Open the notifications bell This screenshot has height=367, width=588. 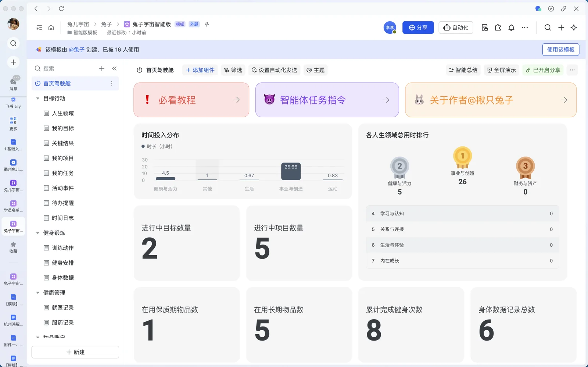(511, 28)
